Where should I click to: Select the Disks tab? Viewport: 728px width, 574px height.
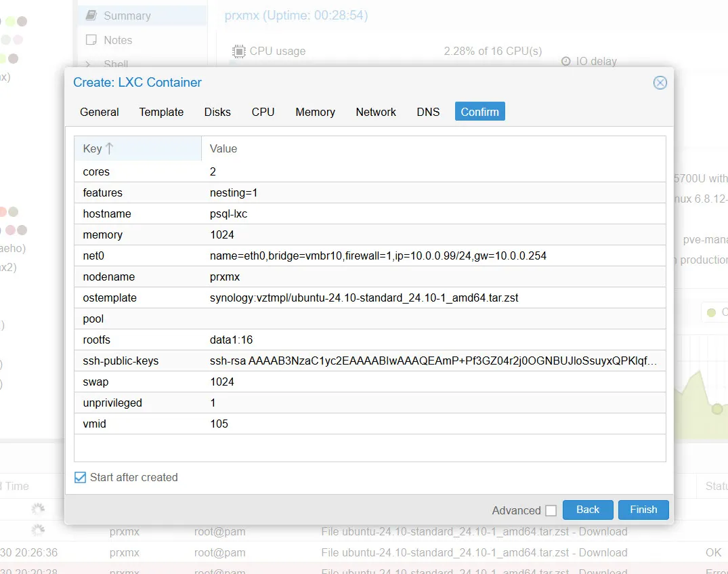click(217, 112)
